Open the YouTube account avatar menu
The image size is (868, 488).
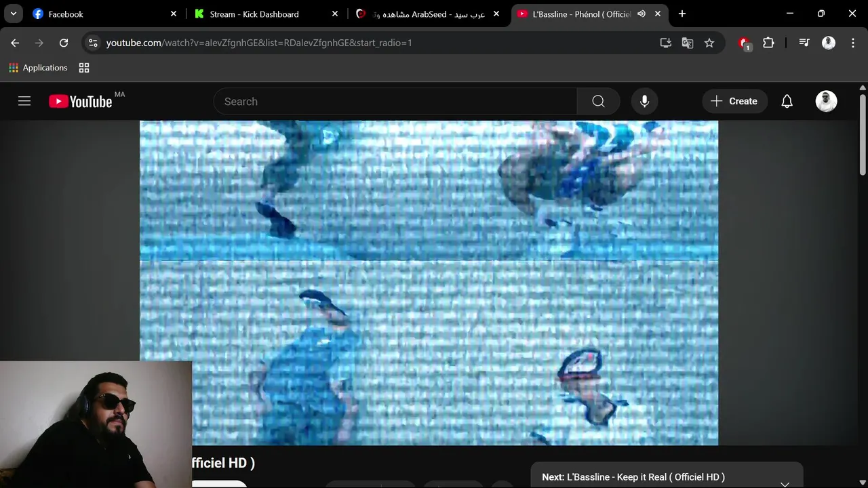(826, 101)
